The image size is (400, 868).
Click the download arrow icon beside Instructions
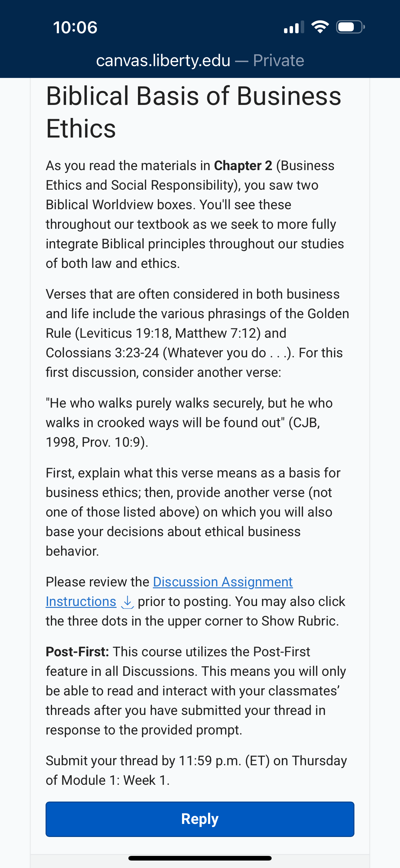click(x=127, y=602)
